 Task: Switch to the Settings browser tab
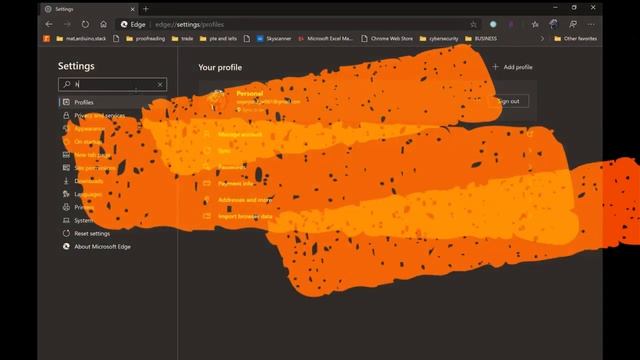(x=89, y=9)
